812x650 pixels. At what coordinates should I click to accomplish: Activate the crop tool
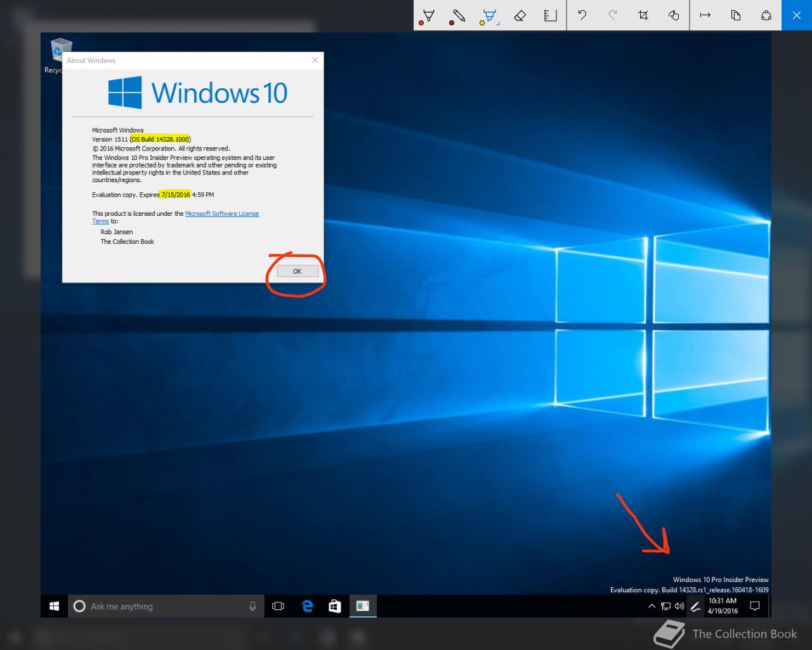[643, 15]
